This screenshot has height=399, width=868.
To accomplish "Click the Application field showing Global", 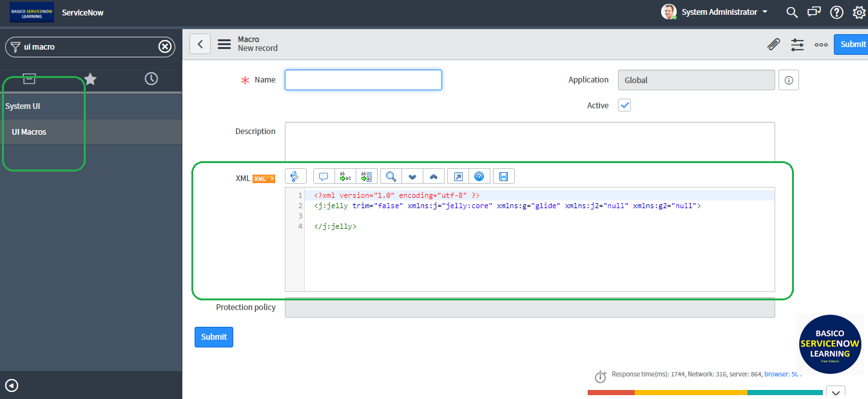I will [697, 80].
